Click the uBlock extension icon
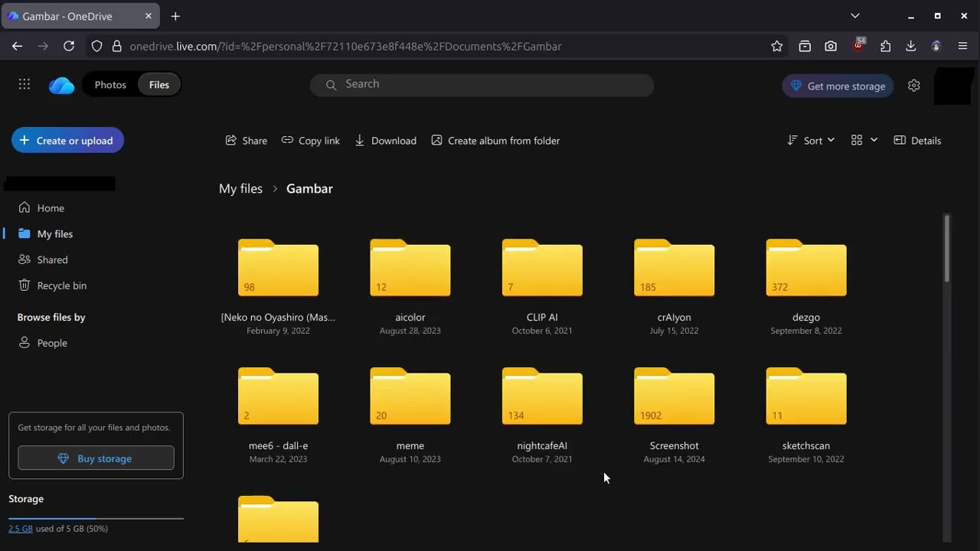The image size is (980, 551). click(859, 45)
